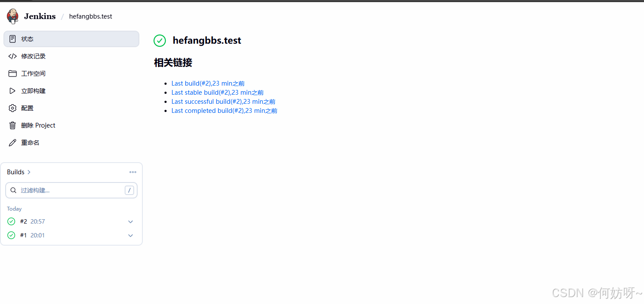644x304 pixels.
Task: Focus the 过滤构建 filter input
Action: [x=71, y=190]
